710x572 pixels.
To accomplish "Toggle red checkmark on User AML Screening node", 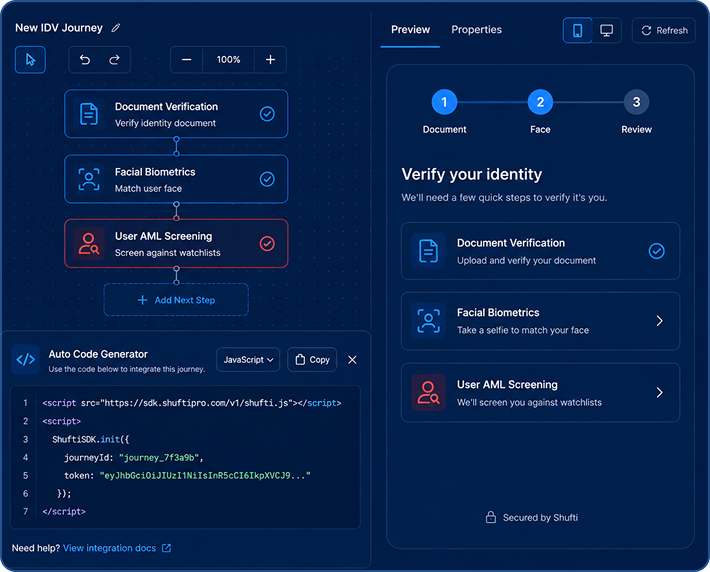I will click(267, 244).
